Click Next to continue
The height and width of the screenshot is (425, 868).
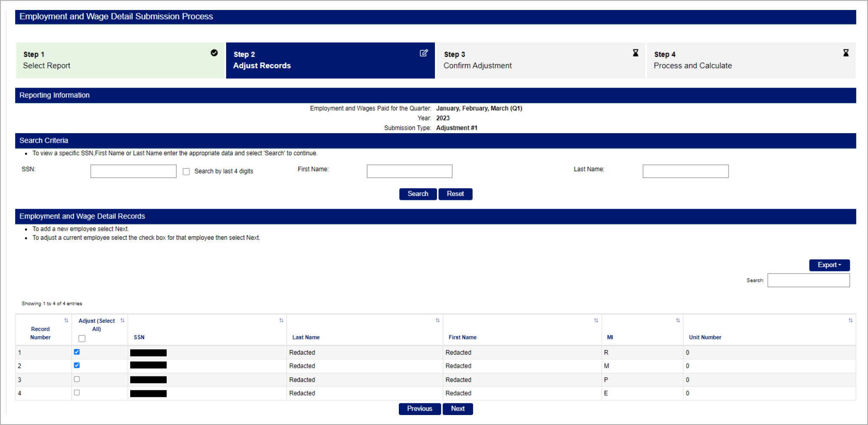click(457, 409)
